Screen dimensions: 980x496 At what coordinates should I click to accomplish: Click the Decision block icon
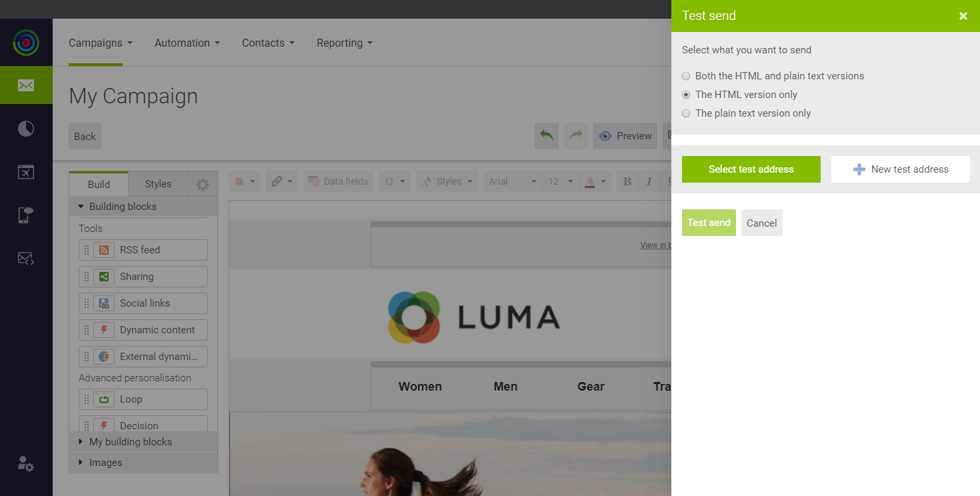coord(104,425)
